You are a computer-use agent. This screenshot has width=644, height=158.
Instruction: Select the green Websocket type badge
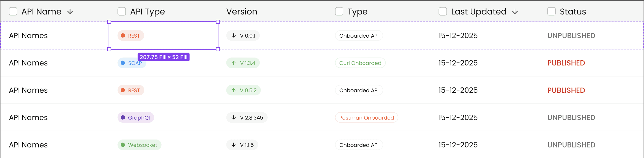pyautogui.click(x=140, y=145)
